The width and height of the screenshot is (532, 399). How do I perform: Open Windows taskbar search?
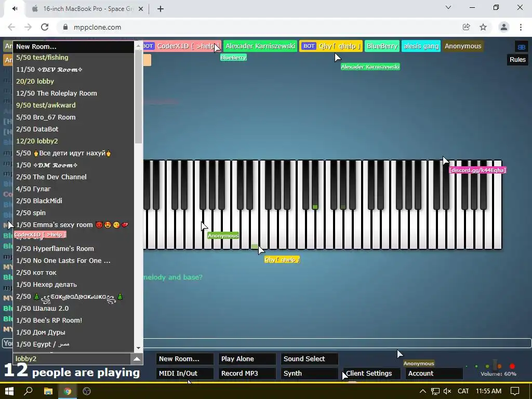[x=28, y=391]
